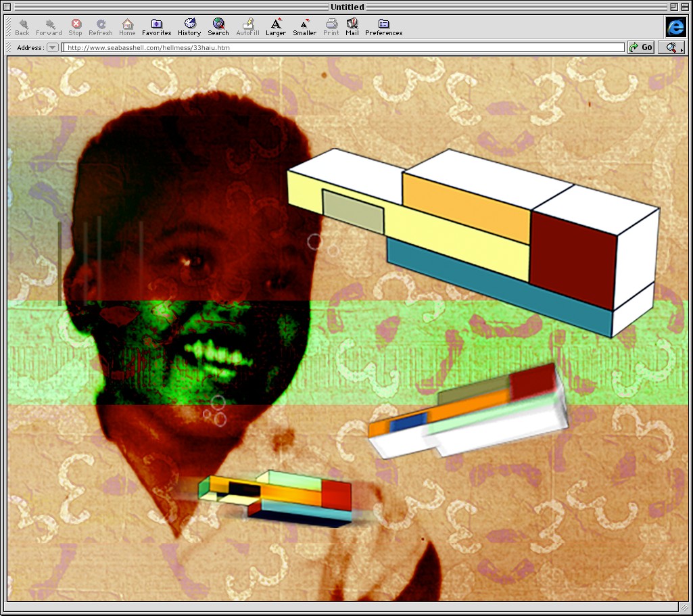Go Forward to the next page

pyautogui.click(x=49, y=27)
